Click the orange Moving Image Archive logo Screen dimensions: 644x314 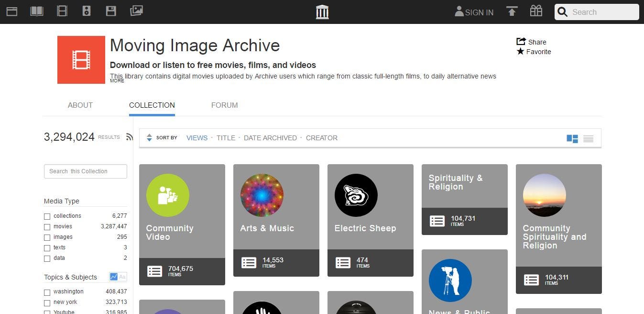coord(81,60)
